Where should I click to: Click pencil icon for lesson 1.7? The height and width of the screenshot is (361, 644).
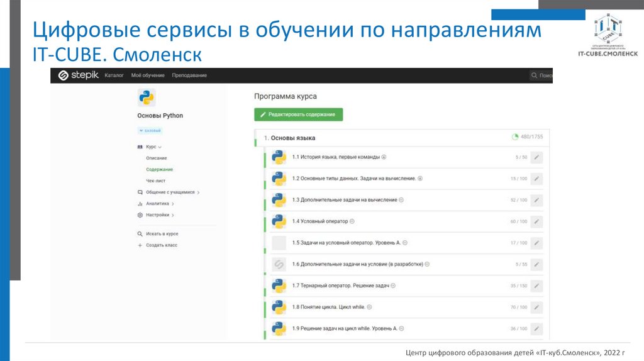tap(536, 286)
